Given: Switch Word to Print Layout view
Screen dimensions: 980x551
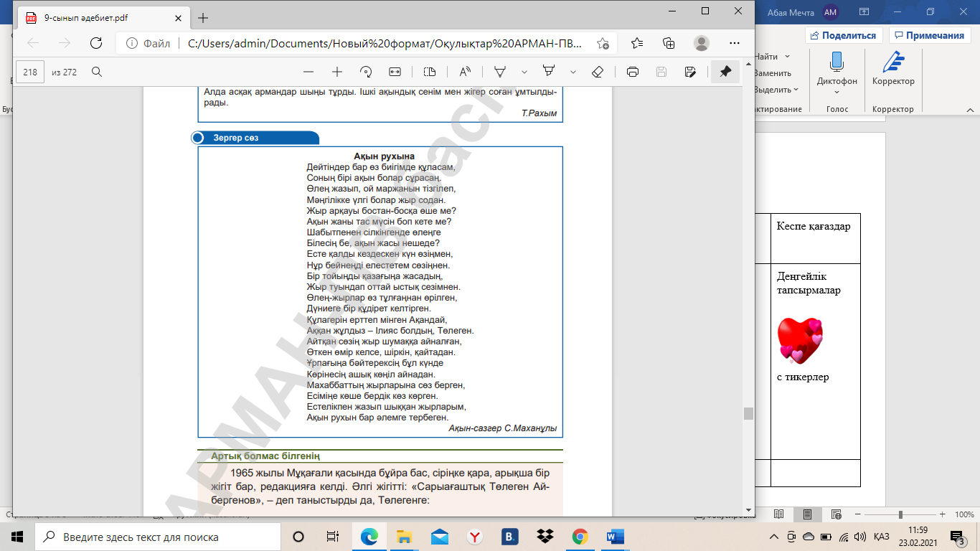Looking at the screenshot, I should pyautogui.click(x=808, y=514).
